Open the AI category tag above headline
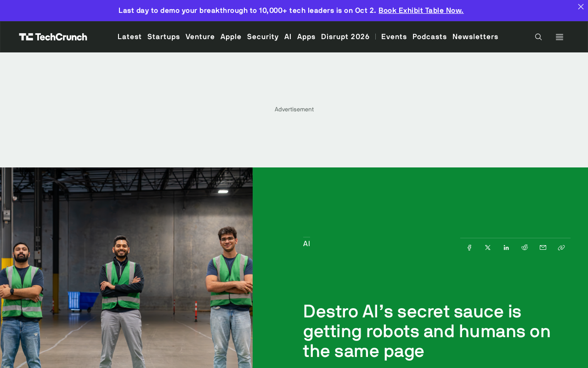Viewport: 588px width, 368px height. tap(306, 244)
